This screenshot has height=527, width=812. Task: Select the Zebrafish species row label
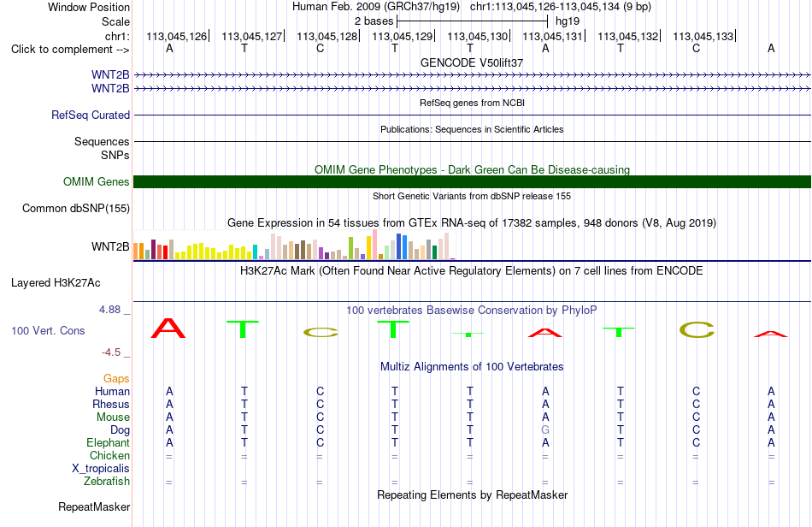[x=107, y=481]
